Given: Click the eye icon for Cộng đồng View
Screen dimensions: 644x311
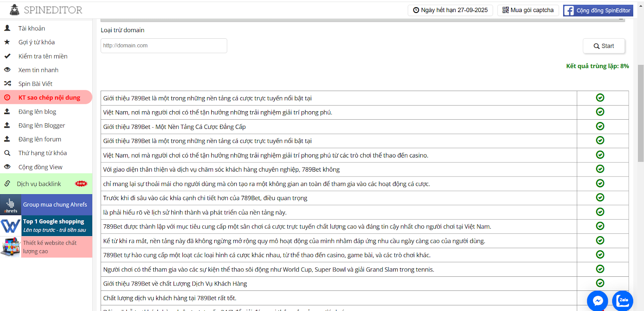Looking at the screenshot, I should tap(7, 167).
